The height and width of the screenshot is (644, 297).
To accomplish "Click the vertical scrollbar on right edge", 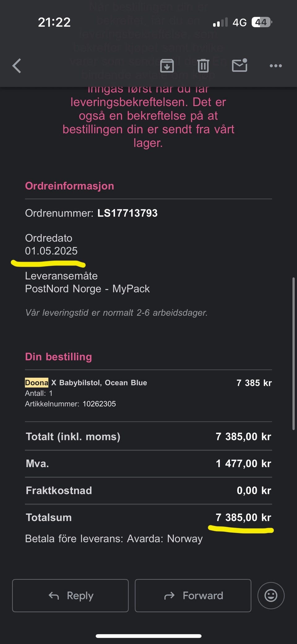I will (293, 353).
